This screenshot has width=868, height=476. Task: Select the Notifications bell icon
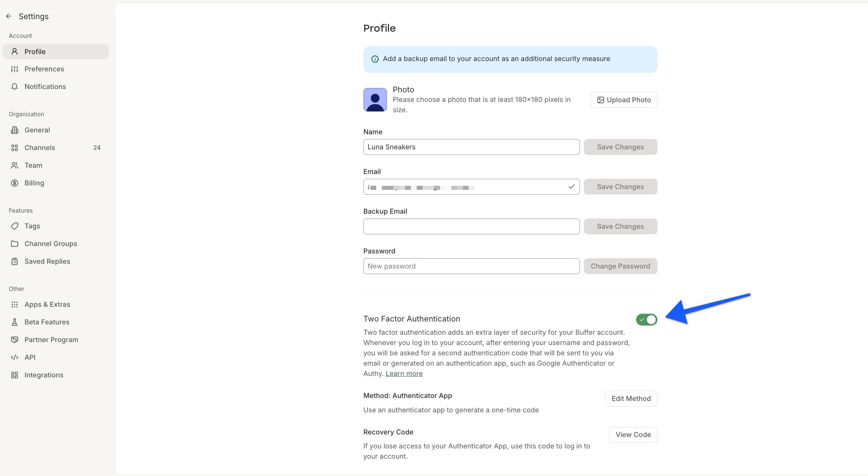point(15,86)
